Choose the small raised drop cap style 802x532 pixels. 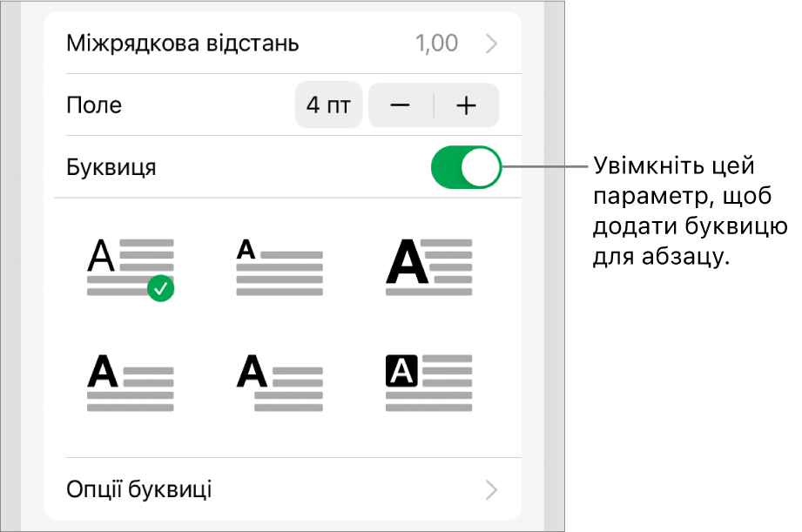click(280, 267)
